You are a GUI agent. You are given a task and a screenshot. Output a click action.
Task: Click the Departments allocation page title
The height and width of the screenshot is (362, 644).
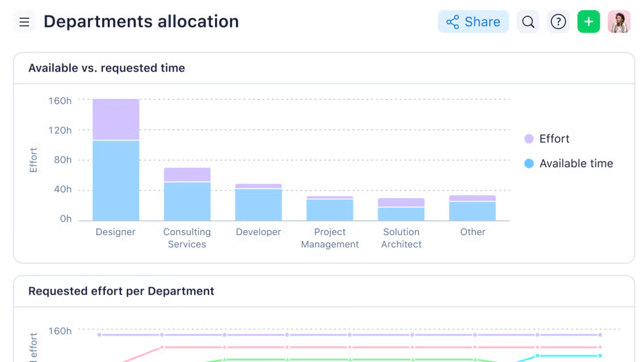tap(141, 22)
